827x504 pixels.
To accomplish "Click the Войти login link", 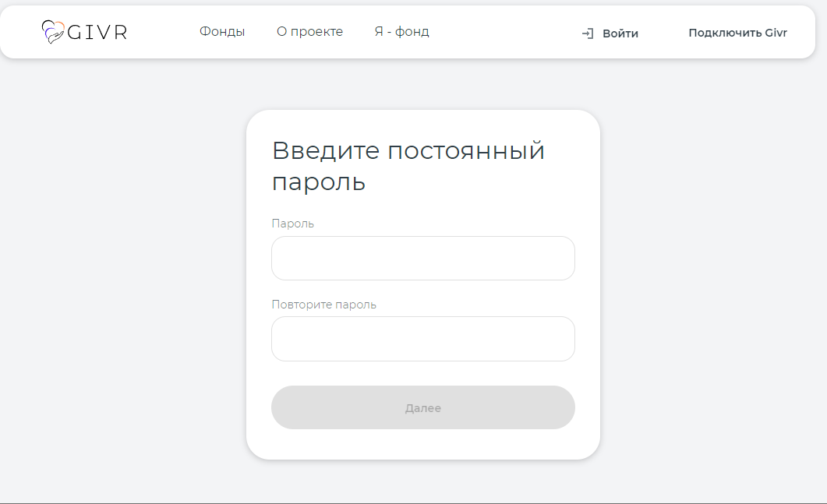I will point(621,33).
